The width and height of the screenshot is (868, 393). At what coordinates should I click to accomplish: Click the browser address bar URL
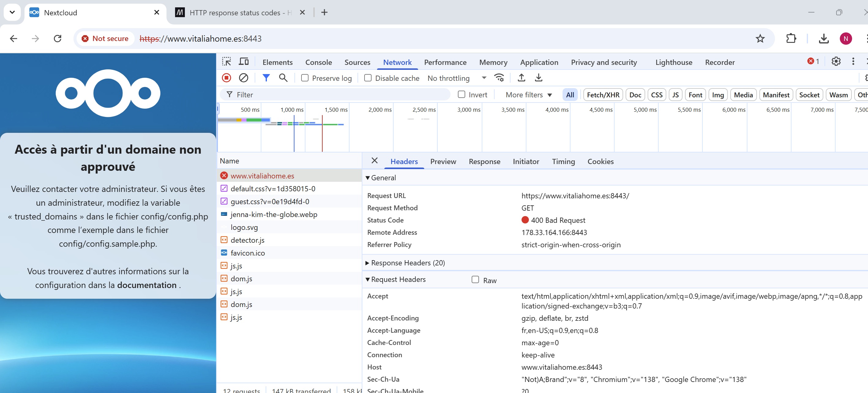(x=200, y=39)
